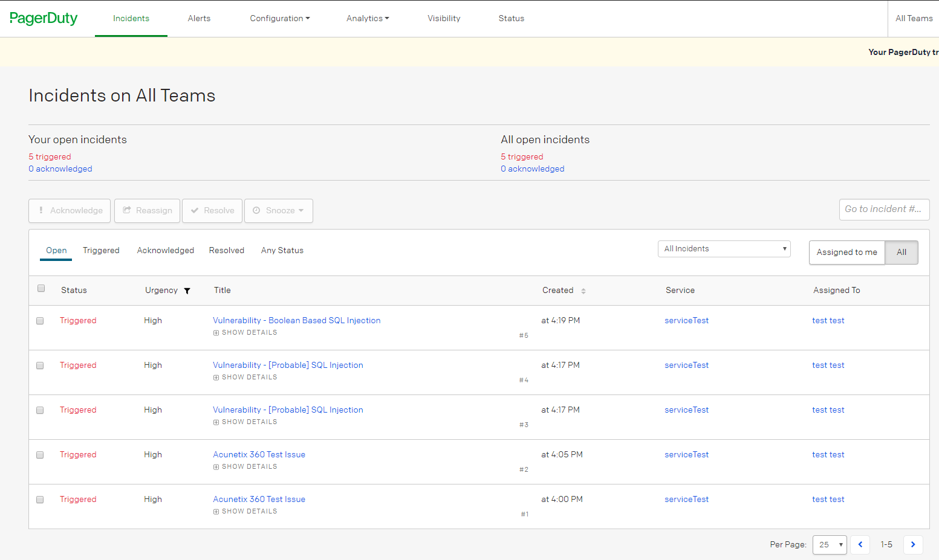Click the '1-5' page range text
The height and width of the screenshot is (560, 939).
click(886, 545)
